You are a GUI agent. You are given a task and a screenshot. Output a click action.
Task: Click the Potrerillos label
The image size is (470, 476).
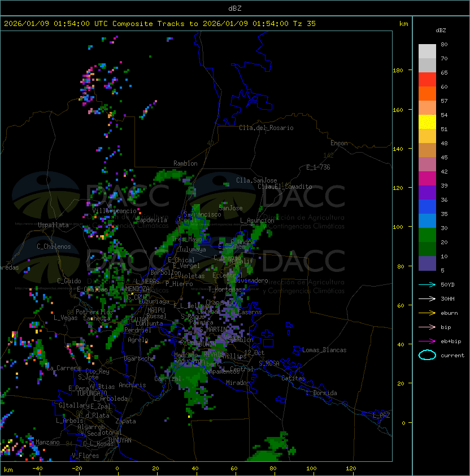click(x=94, y=311)
